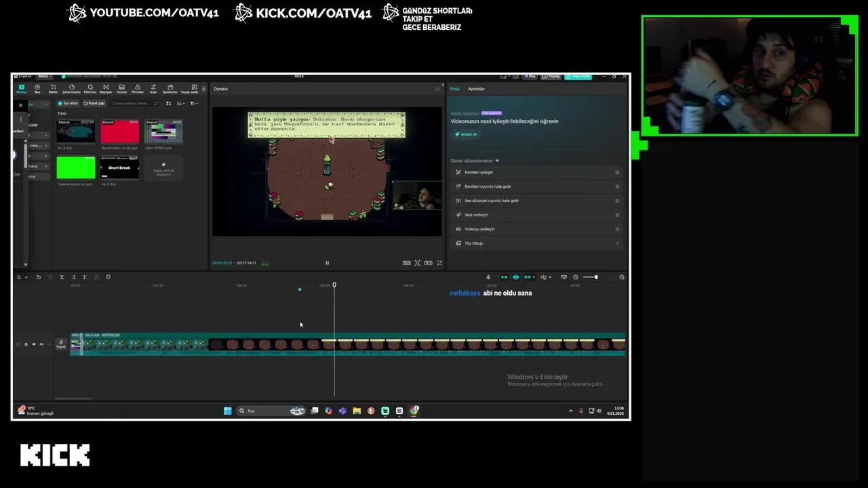Undo the last timeline action
This screenshot has height=488, width=868.
(39, 277)
